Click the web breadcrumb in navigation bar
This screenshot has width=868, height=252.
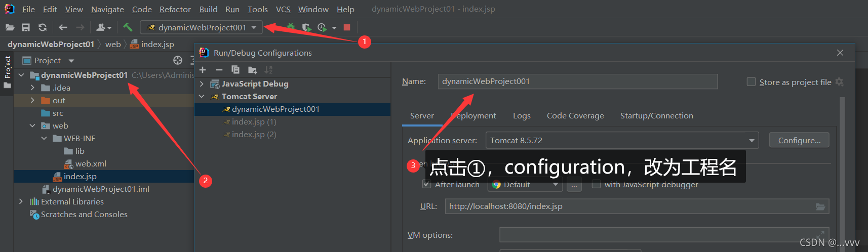[113, 45]
